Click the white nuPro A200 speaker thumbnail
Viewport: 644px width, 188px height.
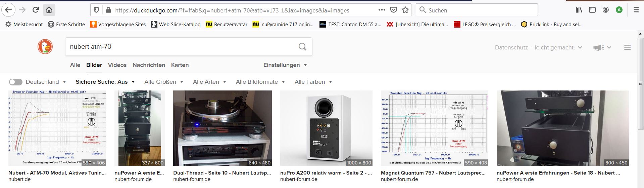point(326,128)
